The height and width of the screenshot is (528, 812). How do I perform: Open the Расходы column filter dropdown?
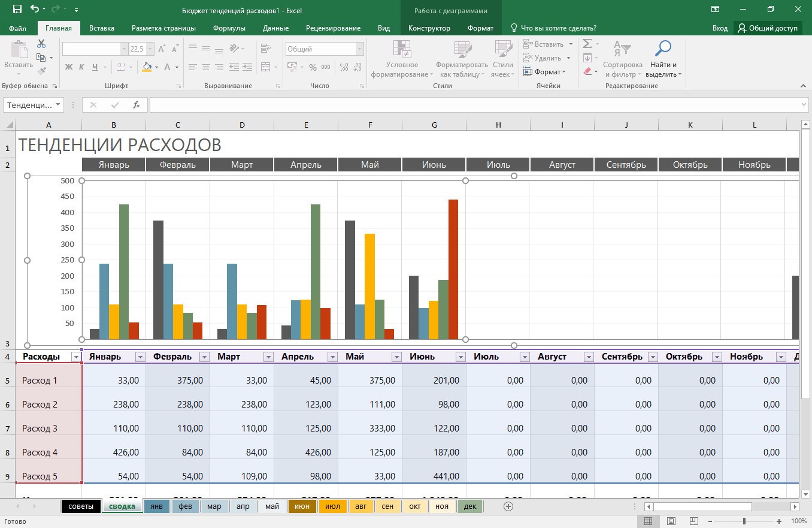tap(76, 357)
